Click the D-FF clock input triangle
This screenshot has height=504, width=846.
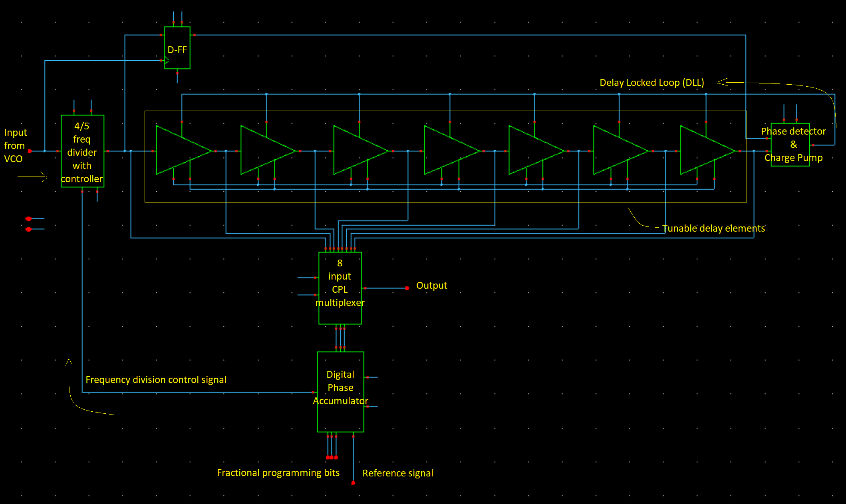[x=167, y=61]
